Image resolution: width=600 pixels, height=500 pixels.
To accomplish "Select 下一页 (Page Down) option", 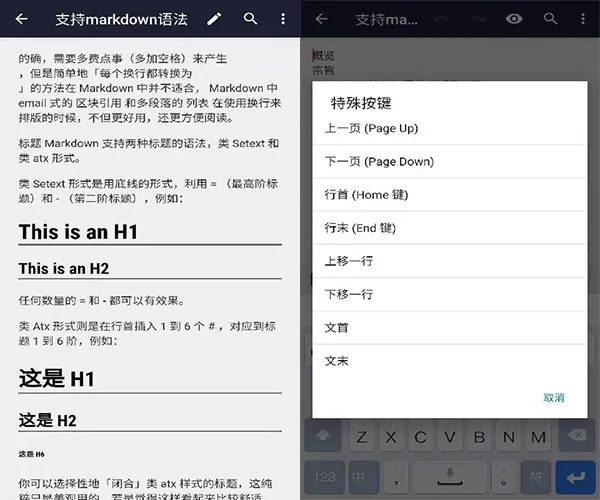I will (450, 161).
